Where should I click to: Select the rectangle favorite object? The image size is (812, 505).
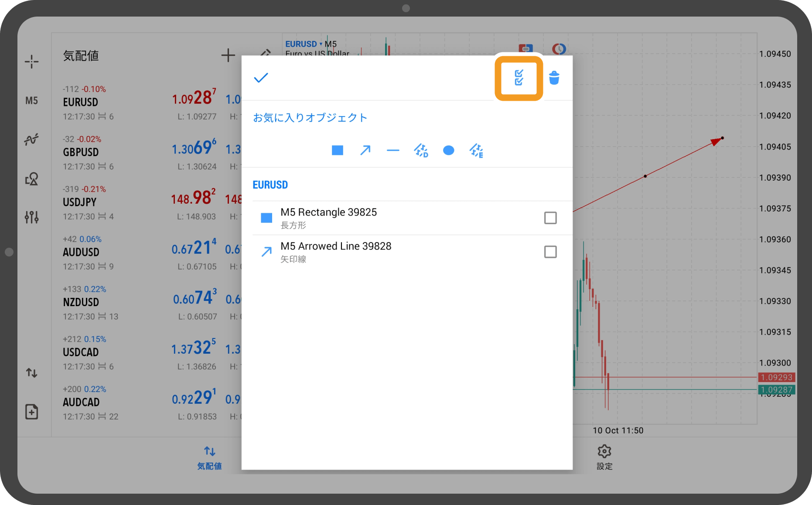tap(338, 150)
